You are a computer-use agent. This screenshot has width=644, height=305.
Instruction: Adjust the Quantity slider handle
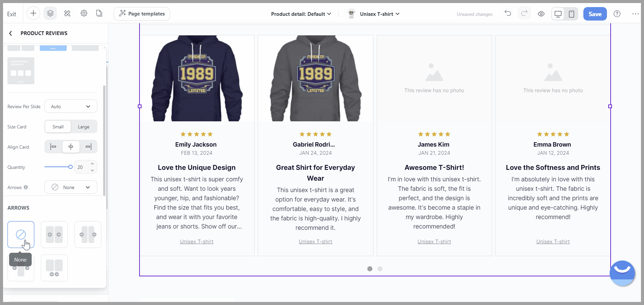70,167
